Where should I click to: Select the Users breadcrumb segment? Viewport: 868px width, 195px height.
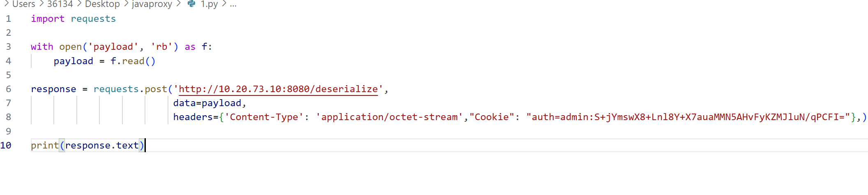pyautogui.click(x=24, y=4)
